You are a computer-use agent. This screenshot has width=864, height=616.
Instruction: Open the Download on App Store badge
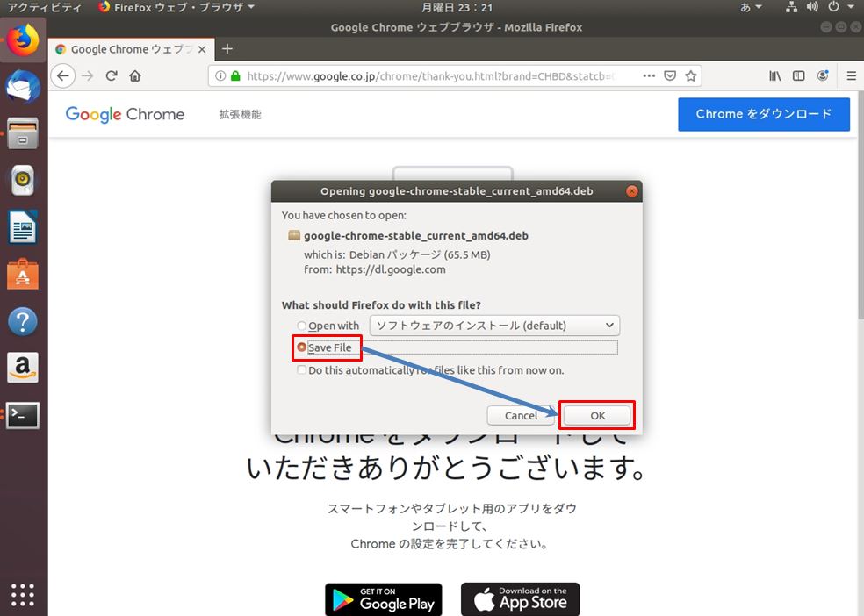pyautogui.click(x=520, y=599)
